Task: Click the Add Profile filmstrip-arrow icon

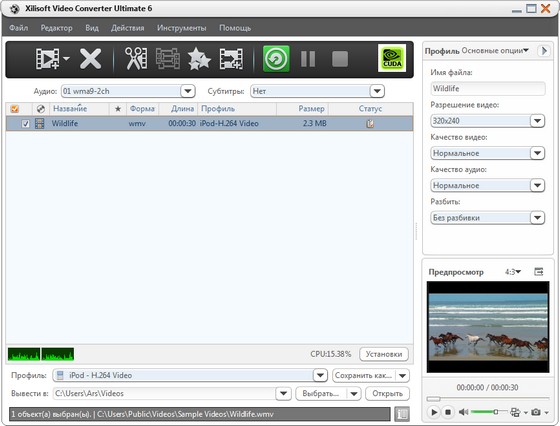Action: (x=231, y=59)
